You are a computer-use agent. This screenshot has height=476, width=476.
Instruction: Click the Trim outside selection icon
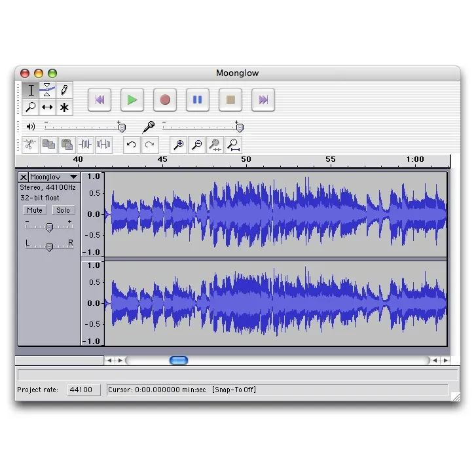85,145
